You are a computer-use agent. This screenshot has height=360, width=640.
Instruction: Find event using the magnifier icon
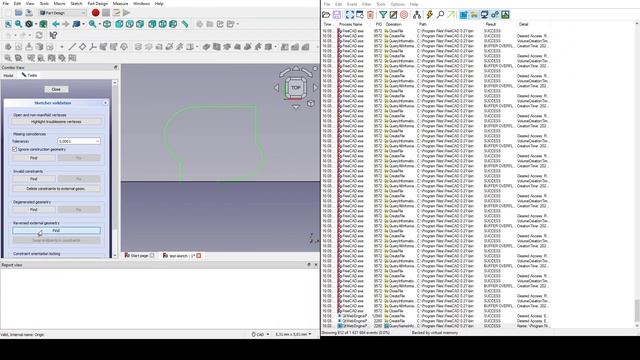pos(440,15)
